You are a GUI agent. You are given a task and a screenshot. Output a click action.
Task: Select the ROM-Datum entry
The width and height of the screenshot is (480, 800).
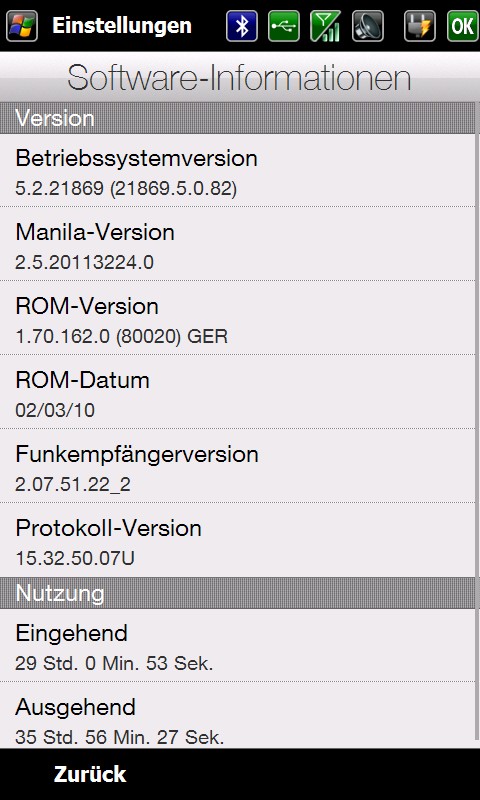click(238, 392)
